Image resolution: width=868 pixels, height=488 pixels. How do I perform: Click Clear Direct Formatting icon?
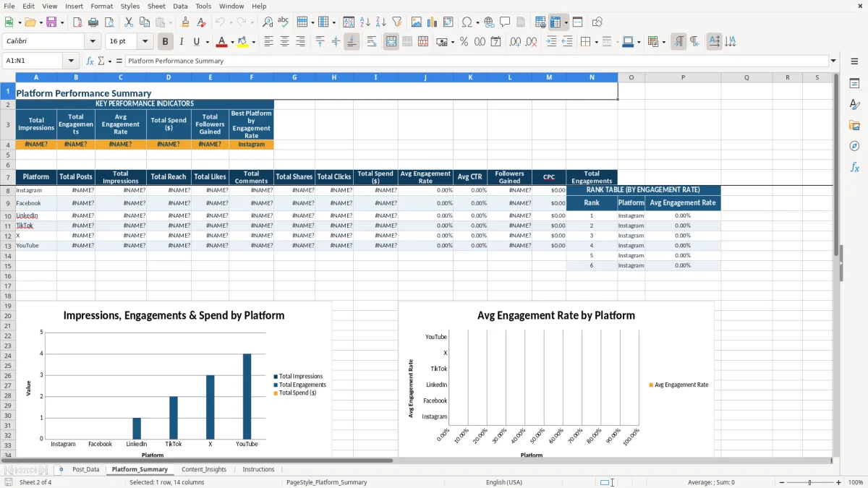pyautogui.click(x=201, y=22)
